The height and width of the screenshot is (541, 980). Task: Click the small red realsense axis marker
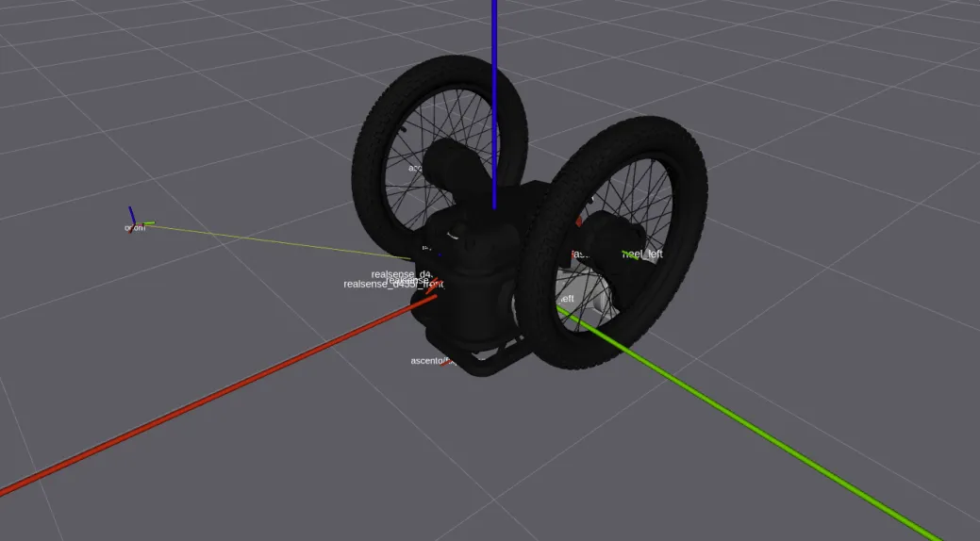tap(431, 287)
